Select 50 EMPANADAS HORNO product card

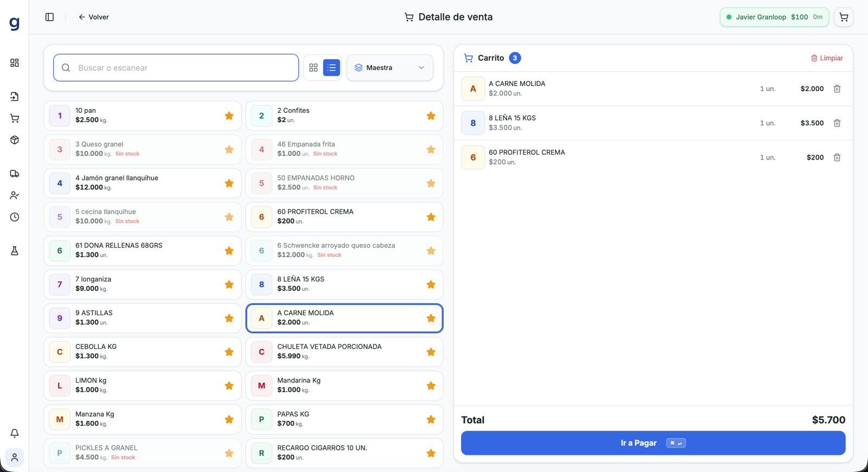click(344, 183)
